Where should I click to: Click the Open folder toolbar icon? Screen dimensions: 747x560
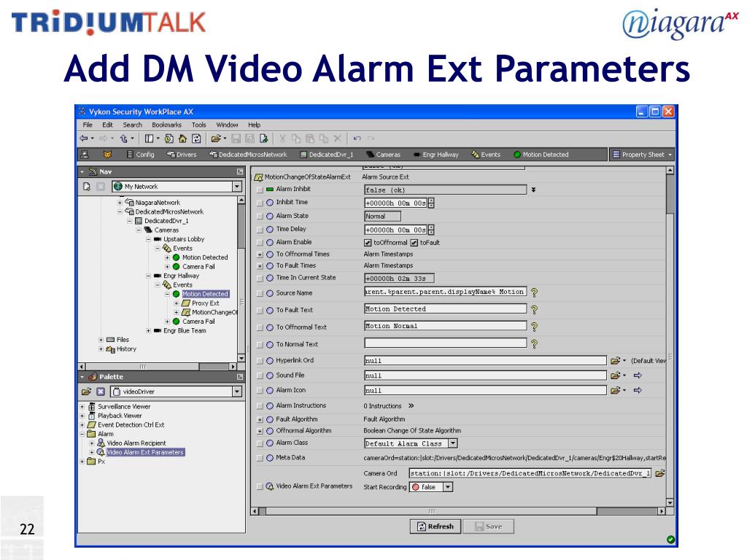[x=216, y=139]
